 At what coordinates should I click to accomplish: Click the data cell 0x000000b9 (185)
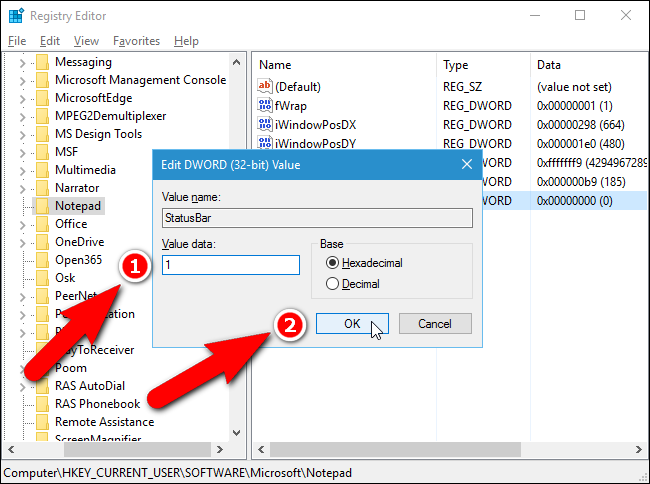pyautogui.click(x=581, y=182)
